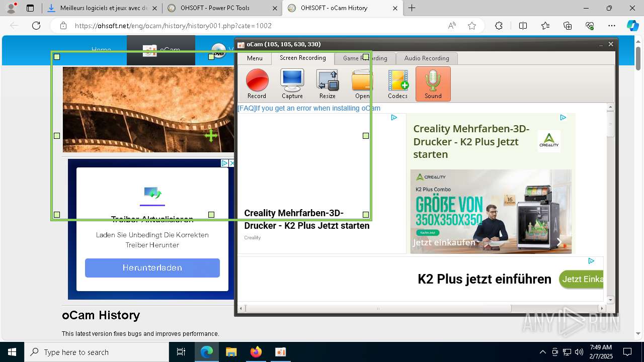Open the volume control in system tray
Screen dimensions: 644x362
579,352
